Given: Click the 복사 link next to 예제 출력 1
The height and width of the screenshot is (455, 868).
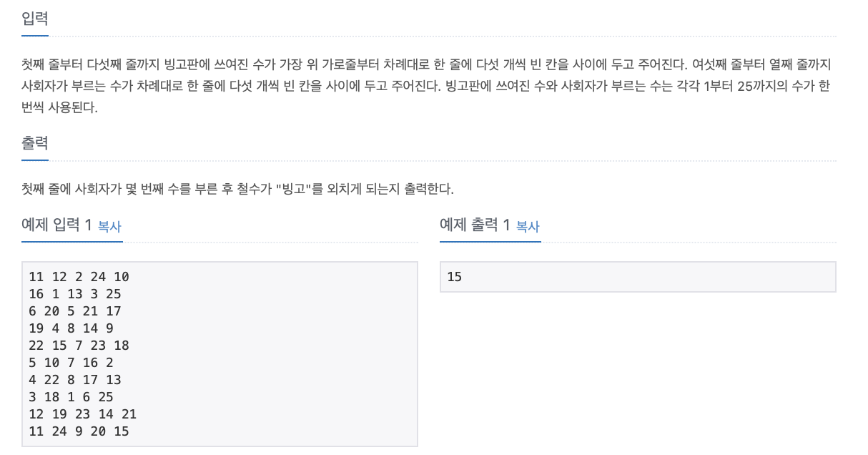Looking at the screenshot, I should coord(527,227).
